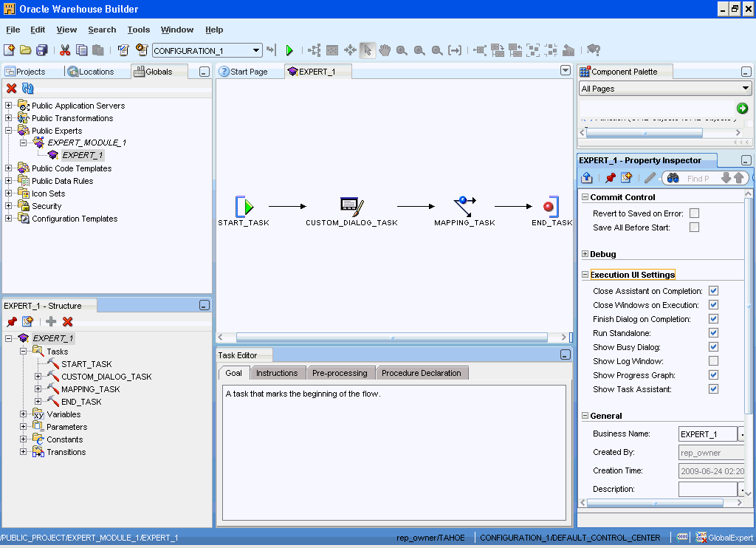Viewport: 756px width, 548px height.
Task: Click the CUSTOM_DIALOG_TASK icon on canvas
Action: (351, 206)
